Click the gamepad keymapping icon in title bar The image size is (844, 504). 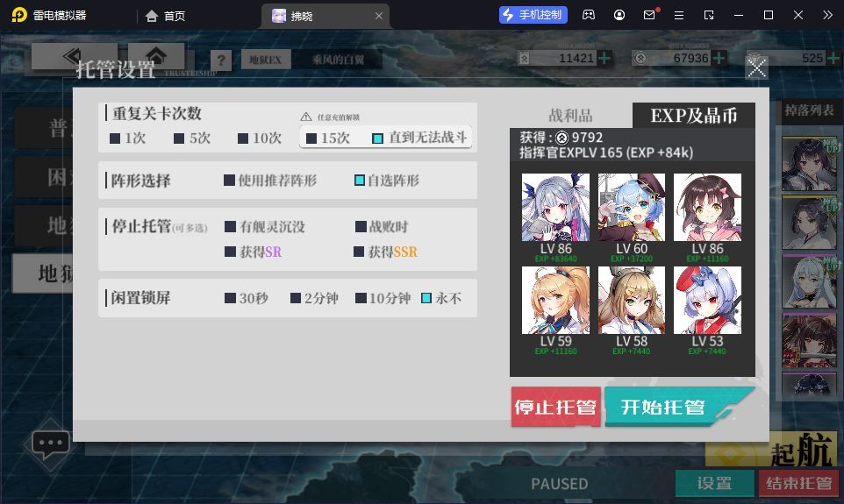pyautogui.click(x=589, y=15)
